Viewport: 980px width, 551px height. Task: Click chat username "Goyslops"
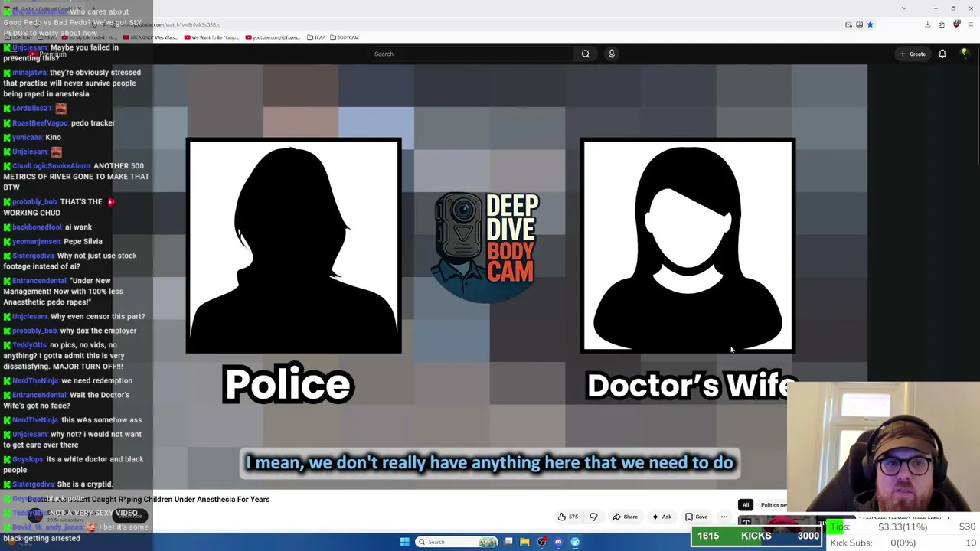click(x=28, y=459)
